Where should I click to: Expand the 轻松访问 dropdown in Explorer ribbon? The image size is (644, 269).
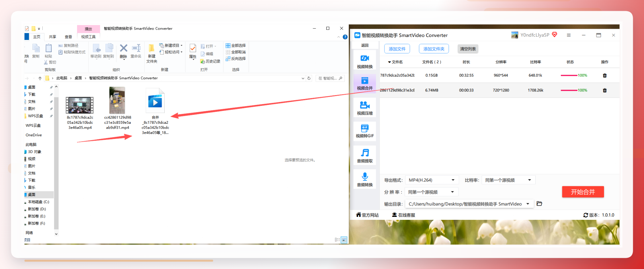click(x=181, y=52)
